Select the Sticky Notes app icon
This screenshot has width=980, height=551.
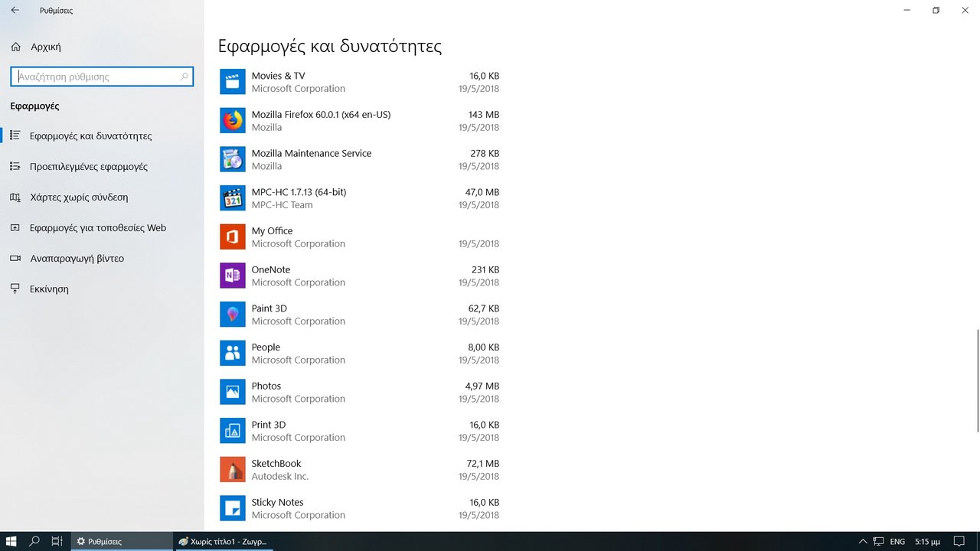[x=233, y=508]
